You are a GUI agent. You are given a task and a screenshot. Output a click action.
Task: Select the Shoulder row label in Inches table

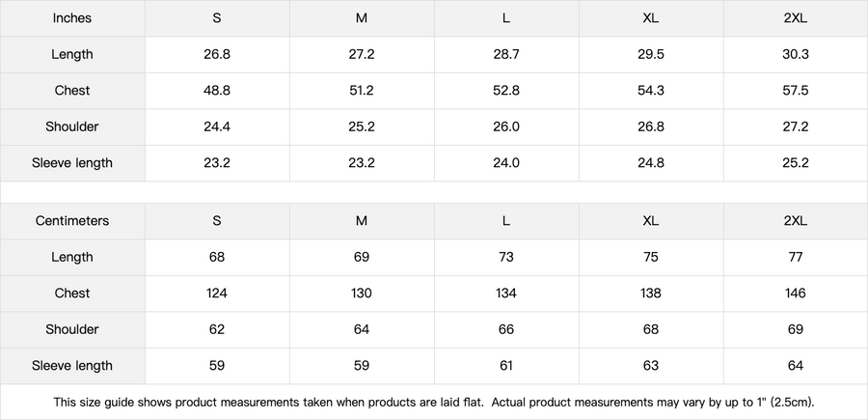tap(72, 126)
